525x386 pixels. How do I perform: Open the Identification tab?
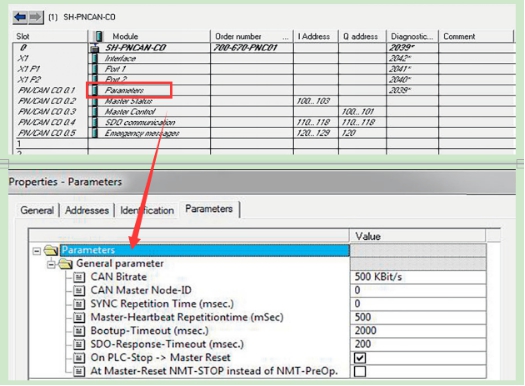147,211
